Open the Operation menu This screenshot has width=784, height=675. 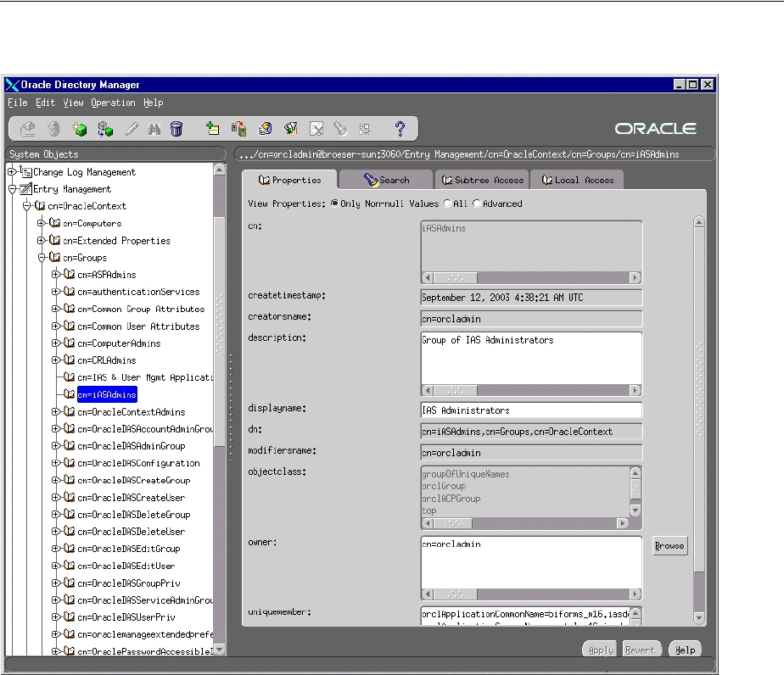tap(113, 103)
